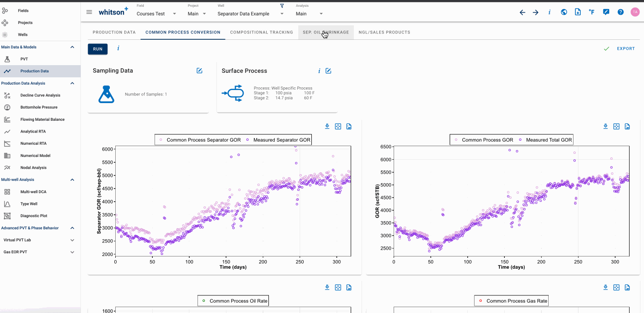Switch to Production Data tab

[x=114, y=32]
